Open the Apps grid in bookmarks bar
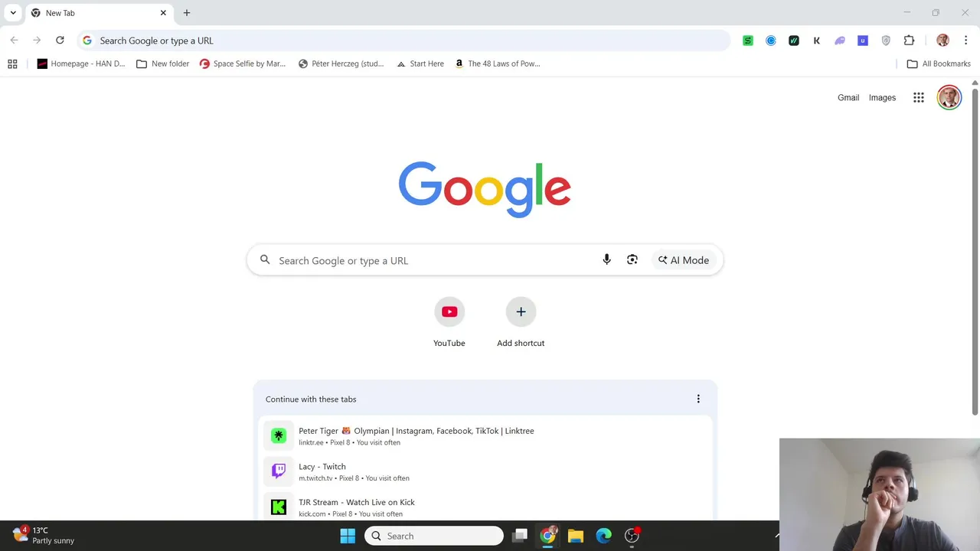980x551 pixels. pos(12,64)
